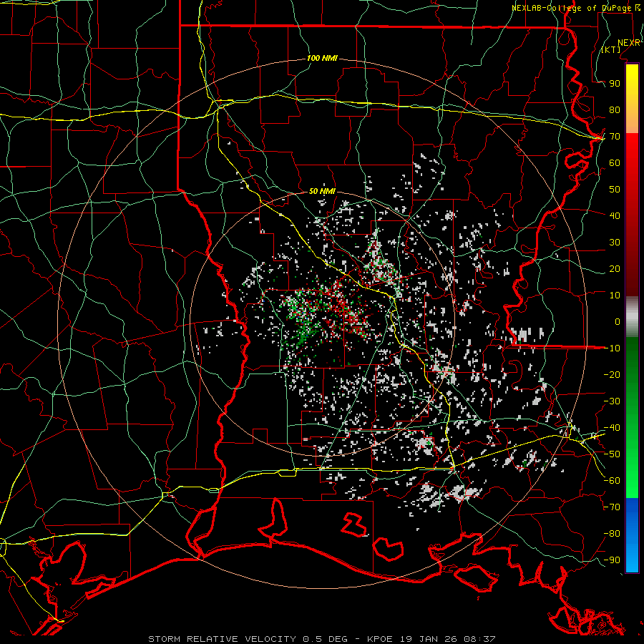Click the -10 value on velocity scale

click(x=612, y=348)
